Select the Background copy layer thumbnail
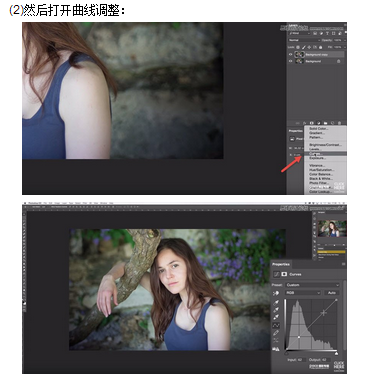 299,54
